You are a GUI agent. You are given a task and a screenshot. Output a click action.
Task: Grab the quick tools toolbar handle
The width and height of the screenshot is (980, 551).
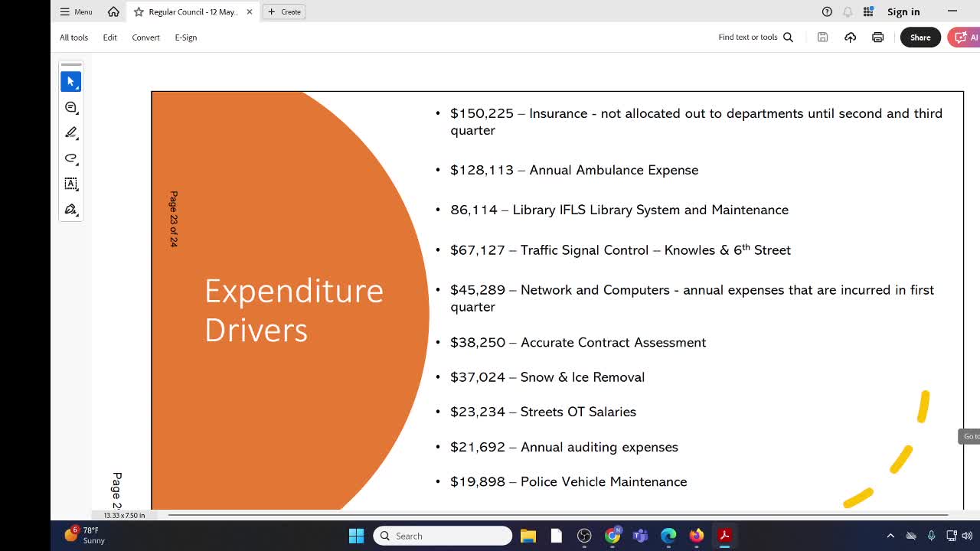pyautogui.click(x=70, y=64)
